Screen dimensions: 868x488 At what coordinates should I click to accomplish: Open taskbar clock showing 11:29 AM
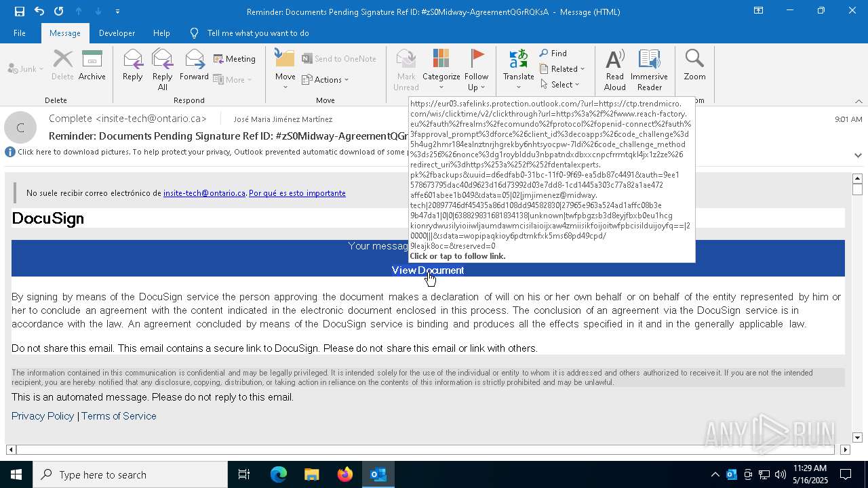[810, 474]
